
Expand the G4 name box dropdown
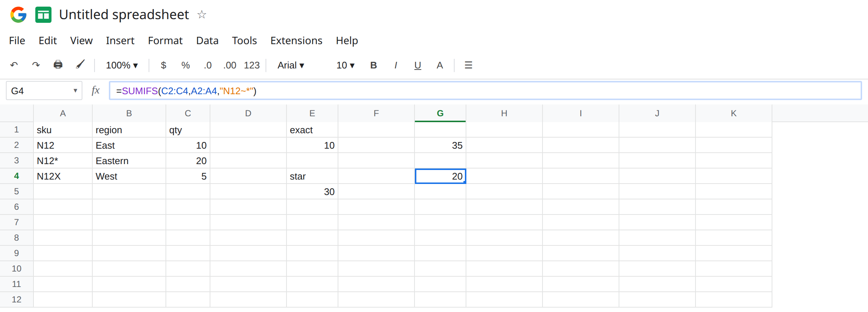pos(75,91)
